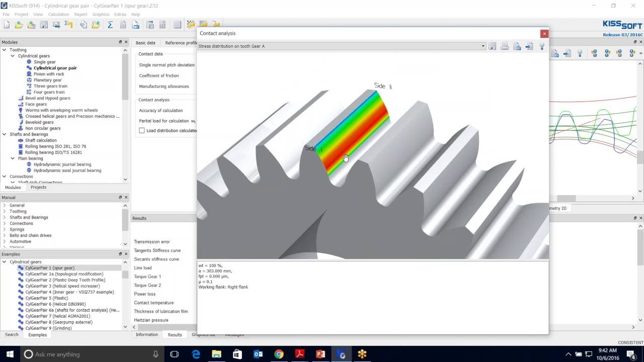Open the Graphics menu
Viewport: 644px width, 362px height.
click(x=101, y=15)
